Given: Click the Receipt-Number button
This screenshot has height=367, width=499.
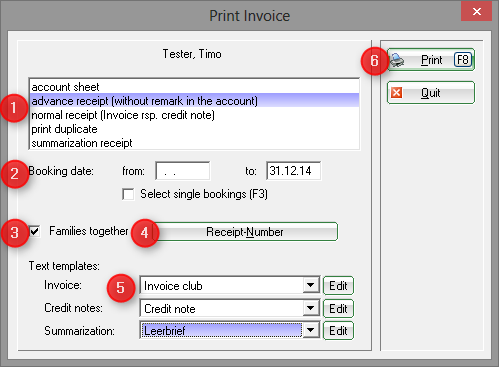Looking at the screenshot, I should click(245, 232).
